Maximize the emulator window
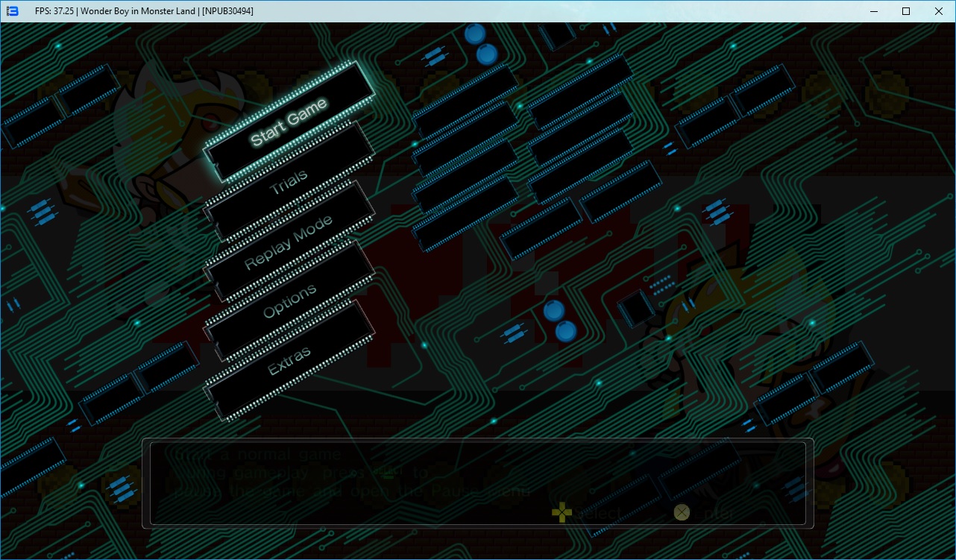 pos(906,11)
